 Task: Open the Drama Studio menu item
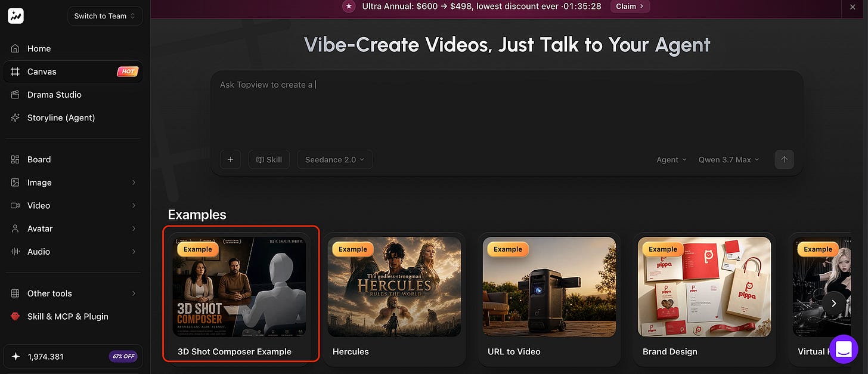click(73, 95)
